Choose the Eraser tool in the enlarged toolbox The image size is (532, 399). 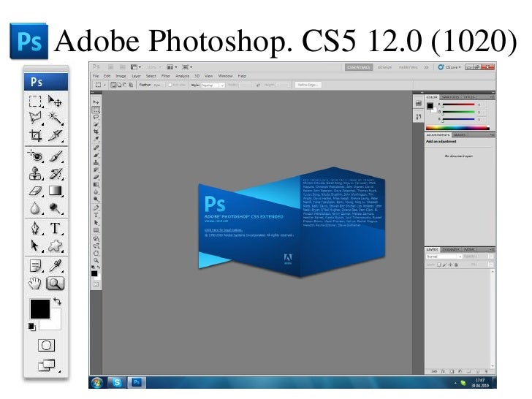pos(35,191)
